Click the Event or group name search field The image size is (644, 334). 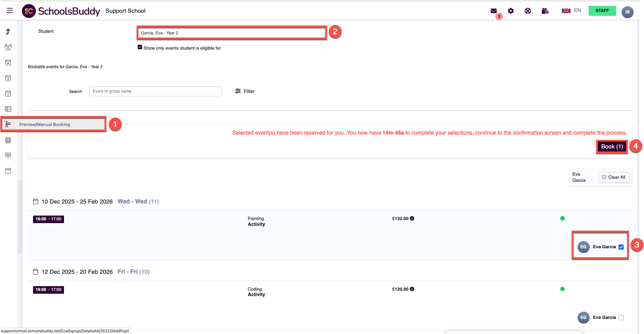point(155,91)
